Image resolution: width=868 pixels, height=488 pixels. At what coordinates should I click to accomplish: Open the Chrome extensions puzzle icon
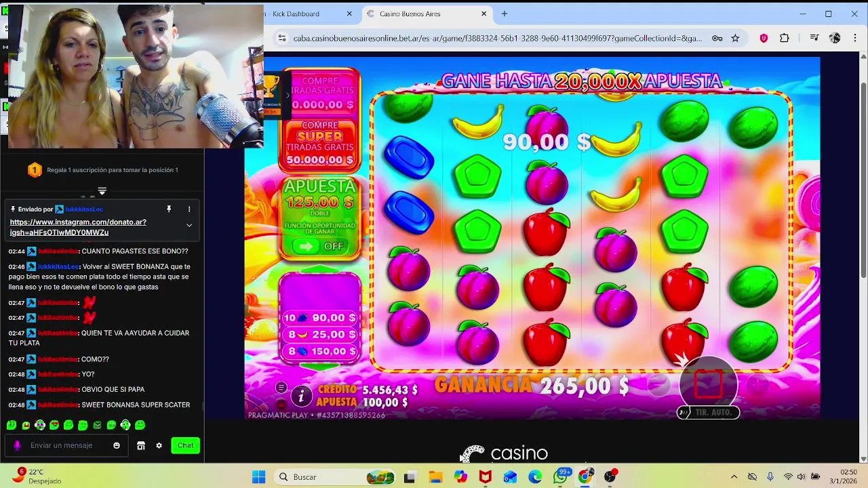pyautogui.click(x=785, y=39)
